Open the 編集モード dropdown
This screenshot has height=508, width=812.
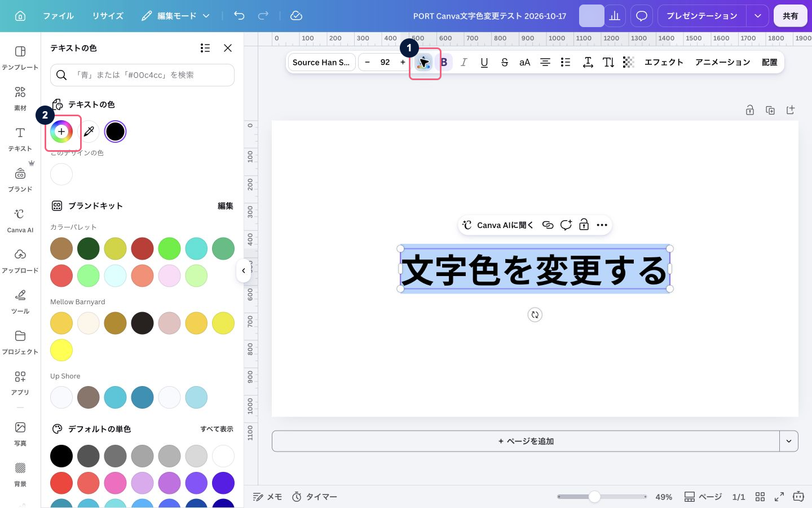176,16
